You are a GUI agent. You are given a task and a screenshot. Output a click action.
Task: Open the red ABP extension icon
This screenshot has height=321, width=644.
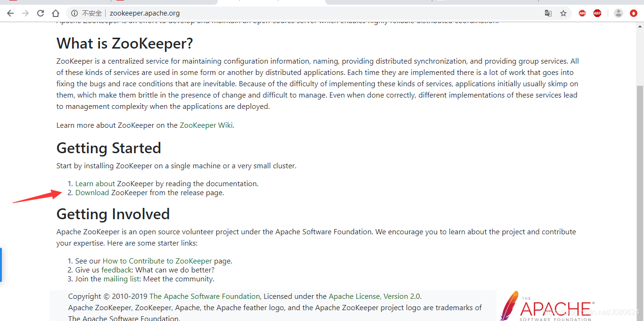pyautogui.click(x=582, y=13)
